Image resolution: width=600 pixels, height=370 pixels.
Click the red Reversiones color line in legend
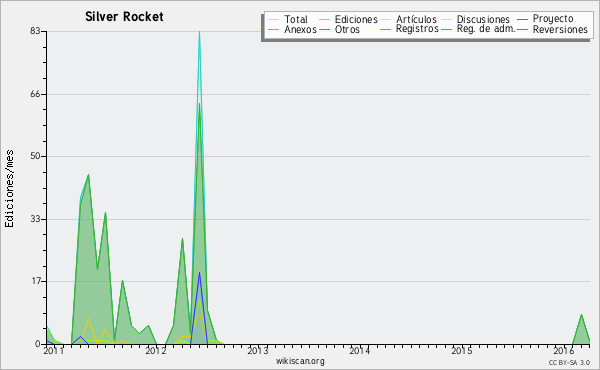pyautogui.click(x=522, y=29)
